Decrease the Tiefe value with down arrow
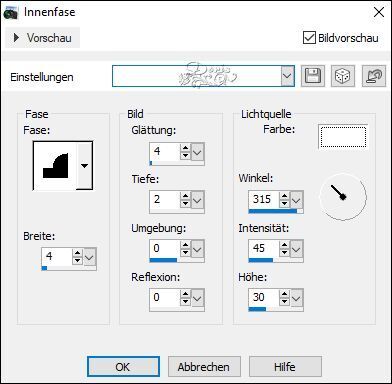392x384 pixels. pos(185,205)
